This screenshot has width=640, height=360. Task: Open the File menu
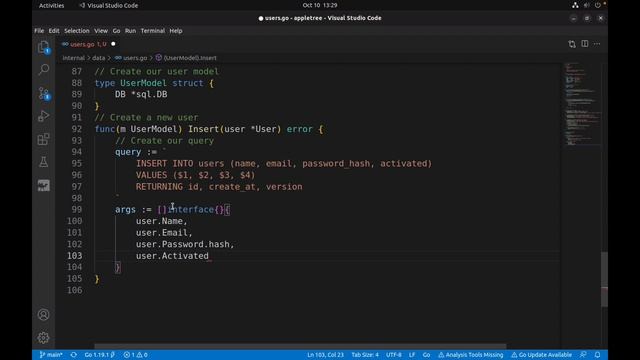39,31
